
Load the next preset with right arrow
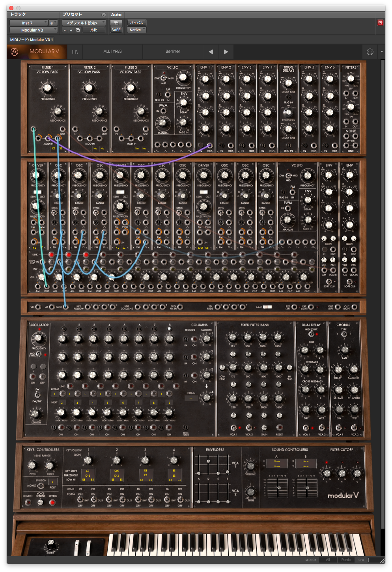click(226, 52)
